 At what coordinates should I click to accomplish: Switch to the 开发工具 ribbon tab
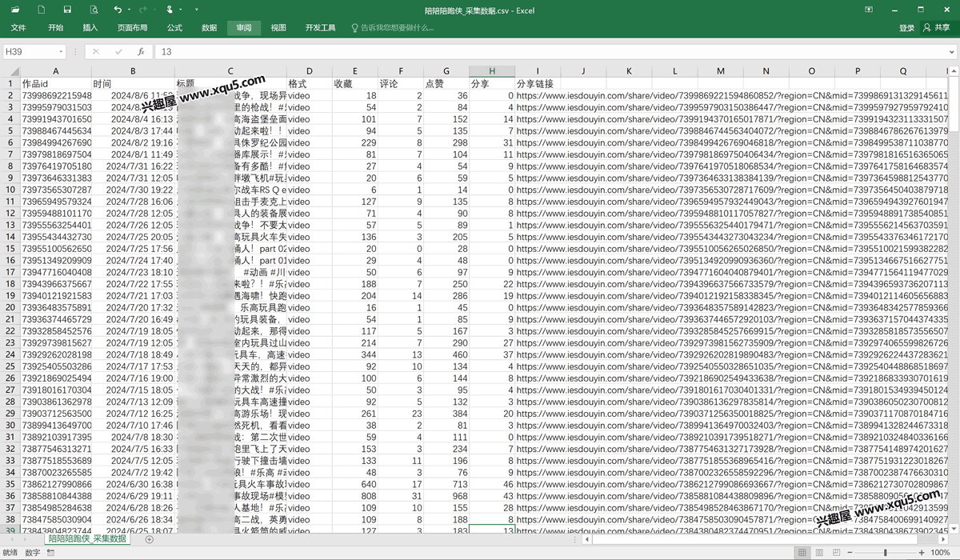pos(321,28)
